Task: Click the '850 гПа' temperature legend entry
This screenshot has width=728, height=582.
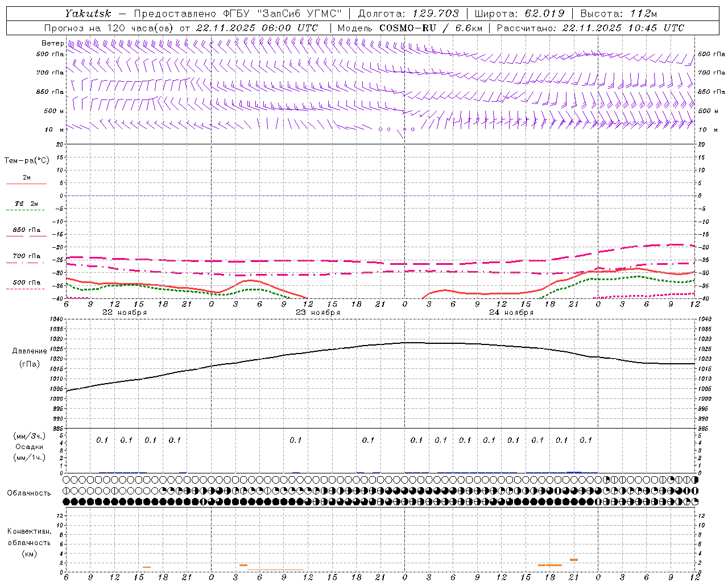Action: pos(27,230)
